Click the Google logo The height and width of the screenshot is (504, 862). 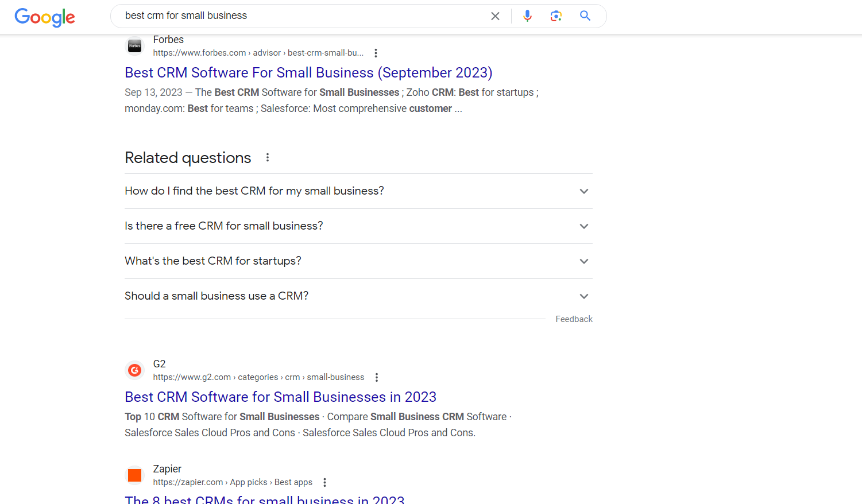[45, 17]
